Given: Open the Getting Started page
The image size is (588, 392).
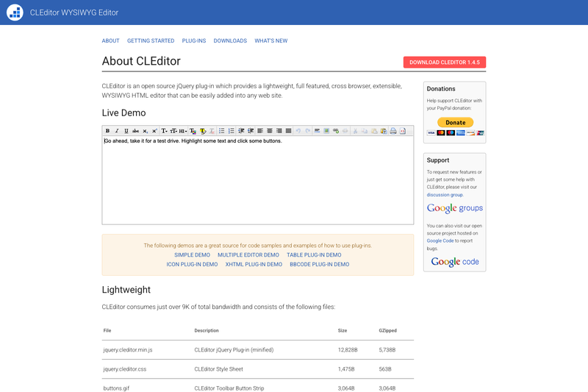Looking at the screenshot, I should click(x=151, y=40).
